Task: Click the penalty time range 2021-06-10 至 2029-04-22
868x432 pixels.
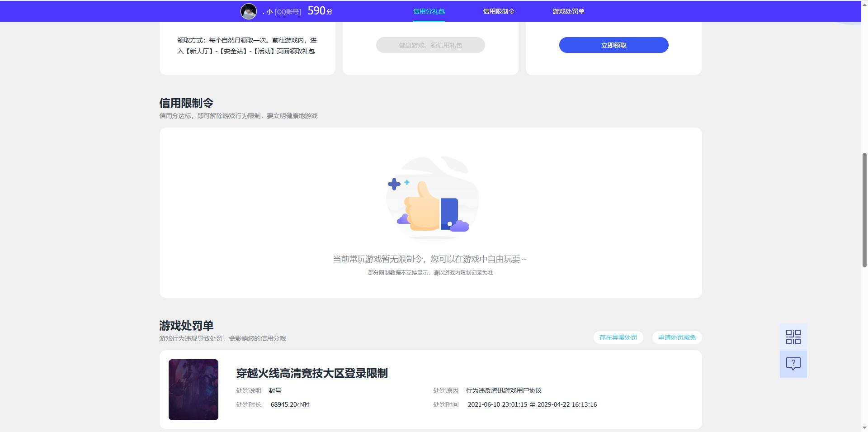Action: [532, 404]
